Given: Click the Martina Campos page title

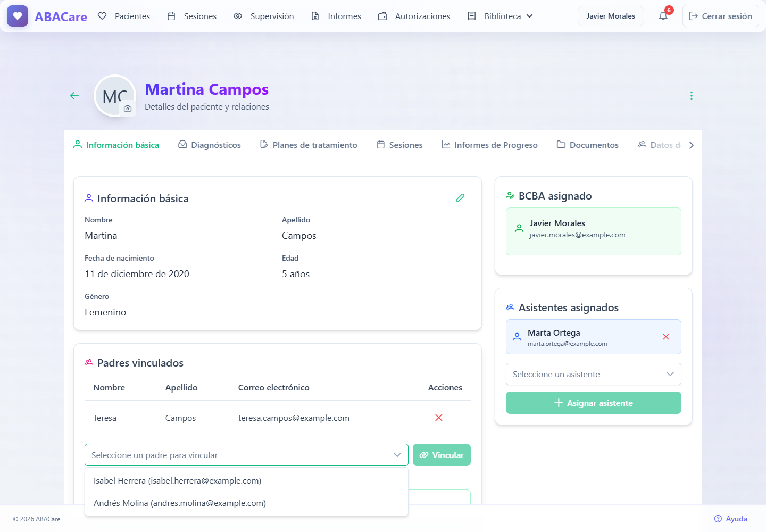Looking at the screenshot, I should [x=206, y=89].
